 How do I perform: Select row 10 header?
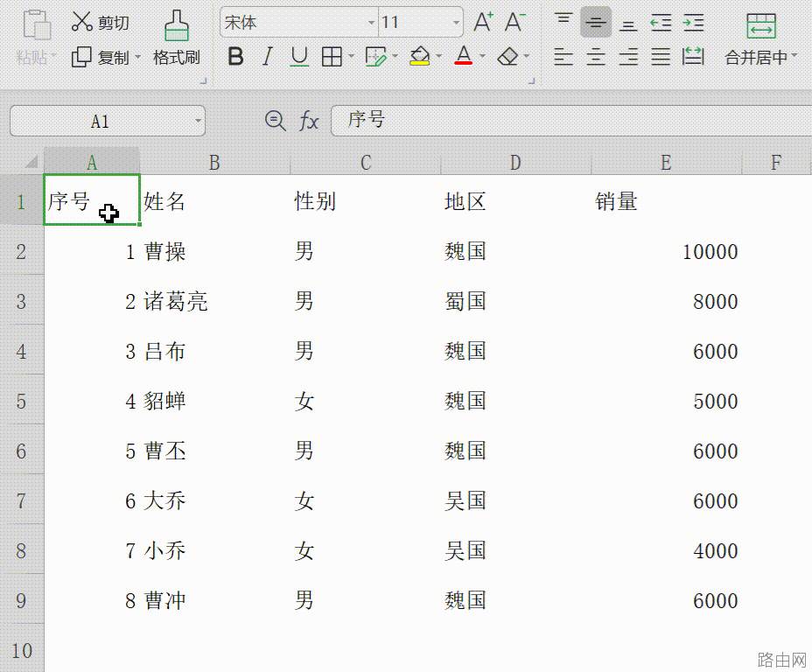[x=21, y=650]
